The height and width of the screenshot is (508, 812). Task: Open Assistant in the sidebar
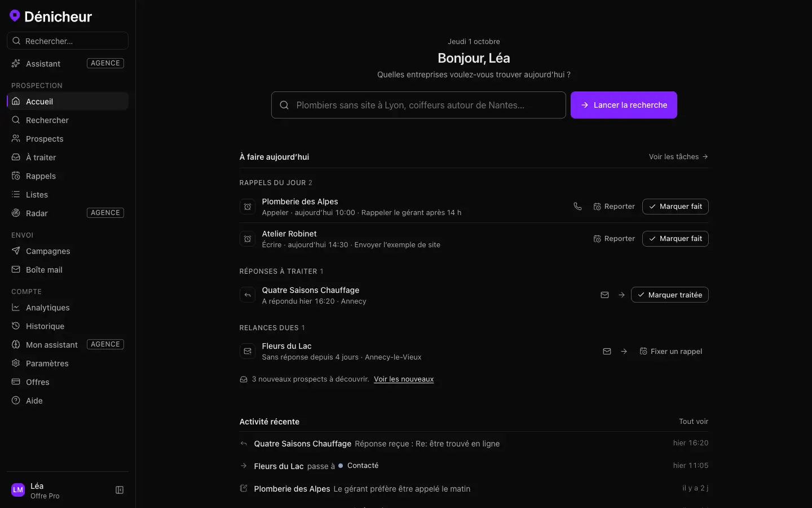pos(68,64)
